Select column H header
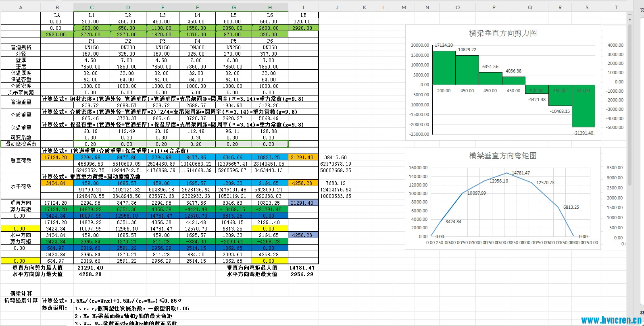Image resolution: width=644 pixels, height=326 pixels. [x=270, y=7]
